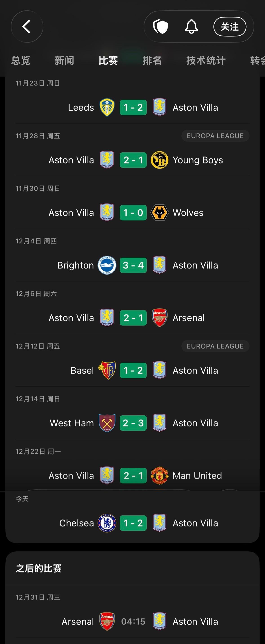Tap the Chelsea club badge
The width and height of the screenshot is (265, 644).
(x=107, y=523)
